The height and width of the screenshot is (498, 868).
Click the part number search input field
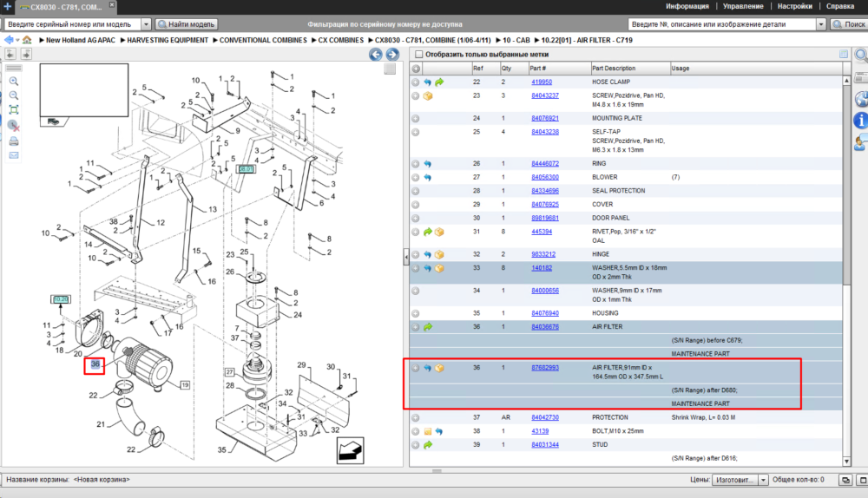click(722, 24)
